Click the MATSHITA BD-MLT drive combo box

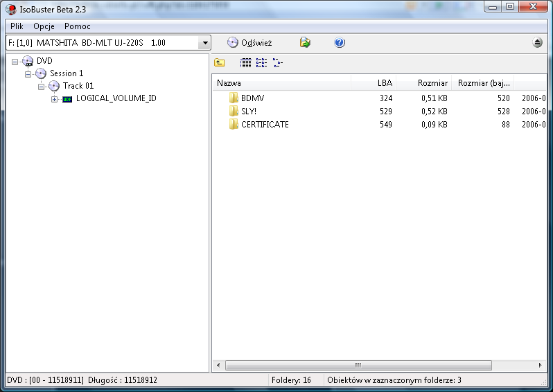108,43
